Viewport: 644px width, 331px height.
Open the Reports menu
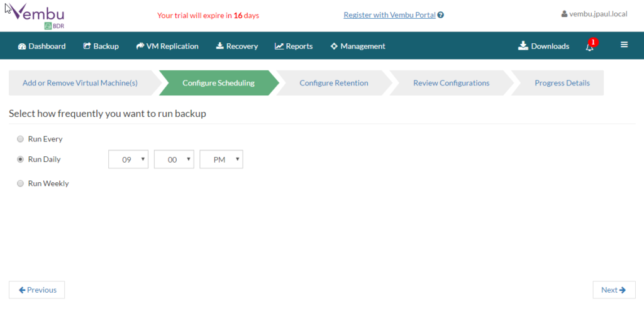click(x=294, y=46)
